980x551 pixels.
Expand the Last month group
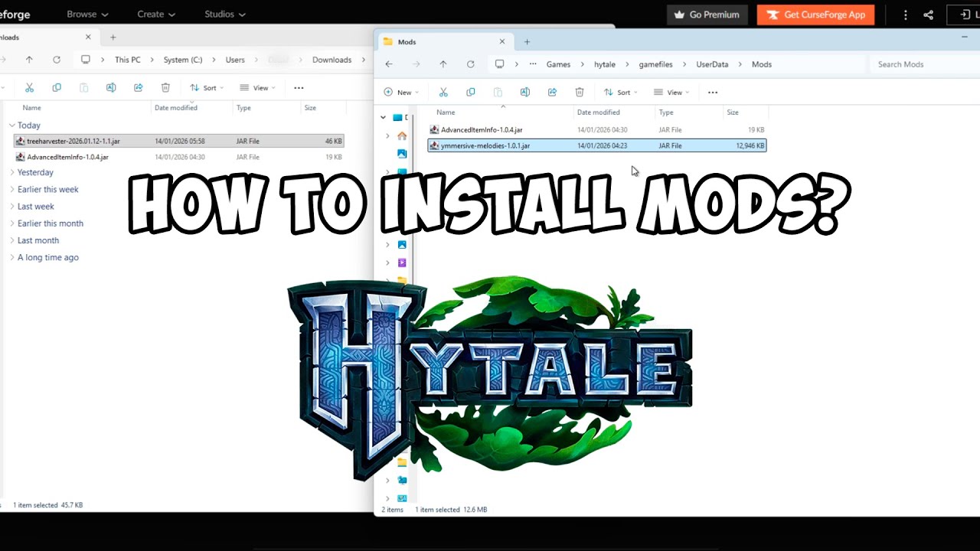(x=11, y=240)
